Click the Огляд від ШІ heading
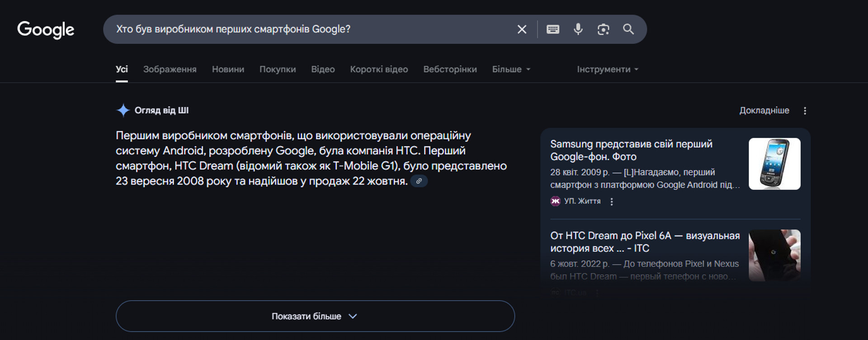This screenshot has width=868, height=340. (161, 110)
